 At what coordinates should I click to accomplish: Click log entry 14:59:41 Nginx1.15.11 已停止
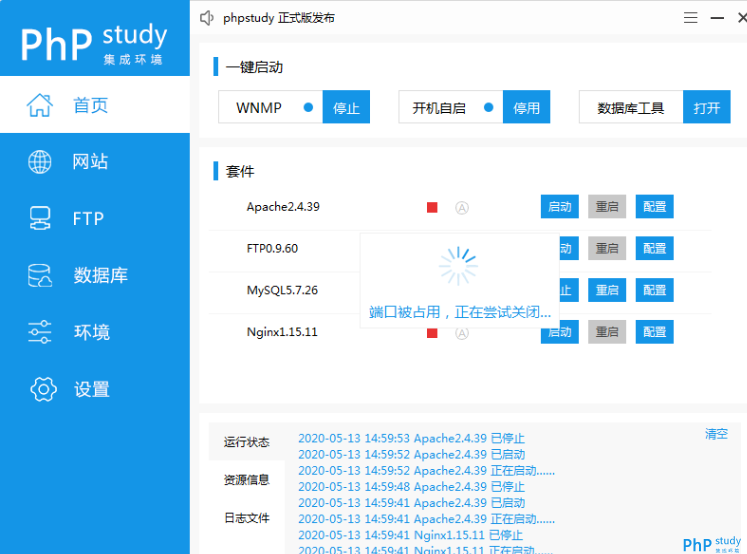(x=410, y=535)
